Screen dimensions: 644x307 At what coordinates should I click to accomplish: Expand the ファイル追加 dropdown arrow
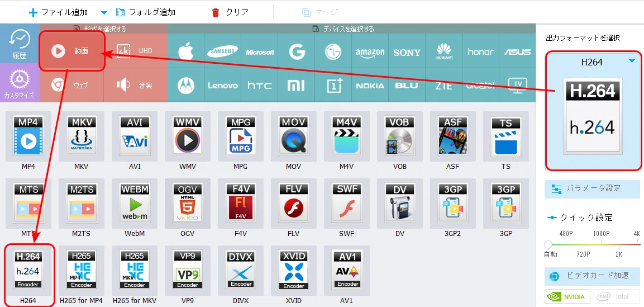[x=104, y=12]
